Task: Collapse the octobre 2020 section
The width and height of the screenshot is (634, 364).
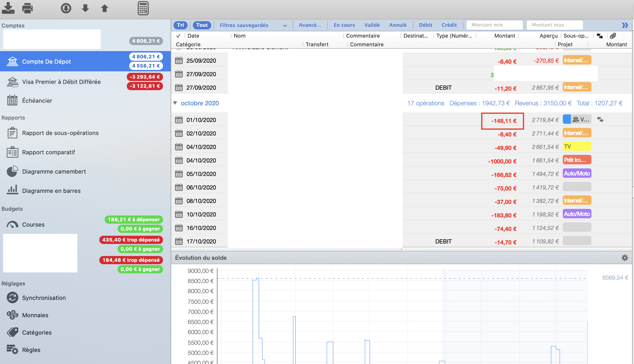Action: 177,103
